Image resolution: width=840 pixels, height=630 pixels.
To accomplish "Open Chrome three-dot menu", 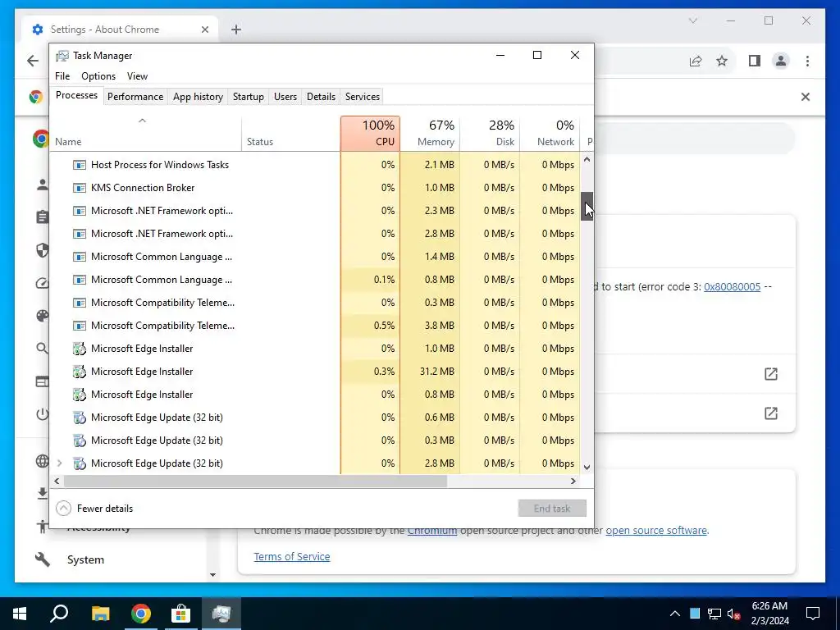I will click(807, 61).
